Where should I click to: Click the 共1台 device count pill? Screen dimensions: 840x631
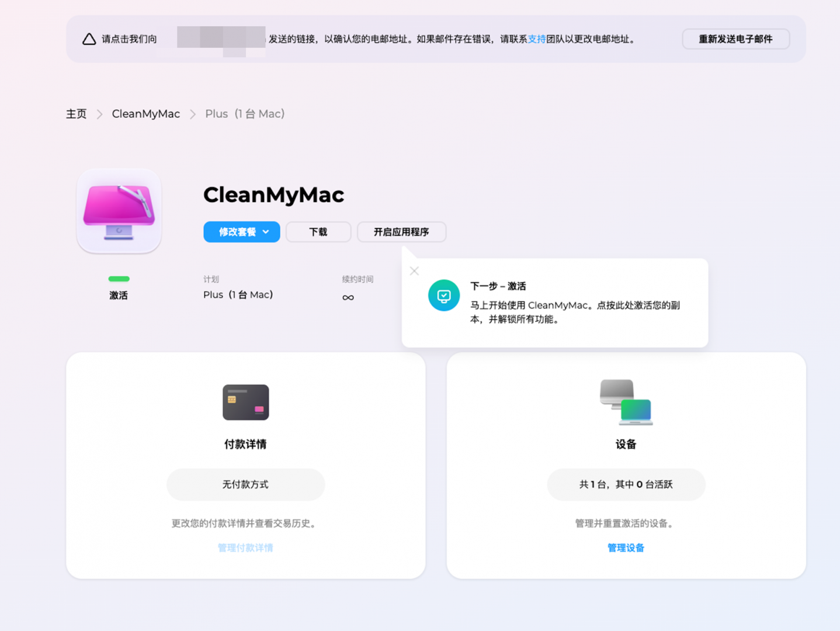click(626, 484)
